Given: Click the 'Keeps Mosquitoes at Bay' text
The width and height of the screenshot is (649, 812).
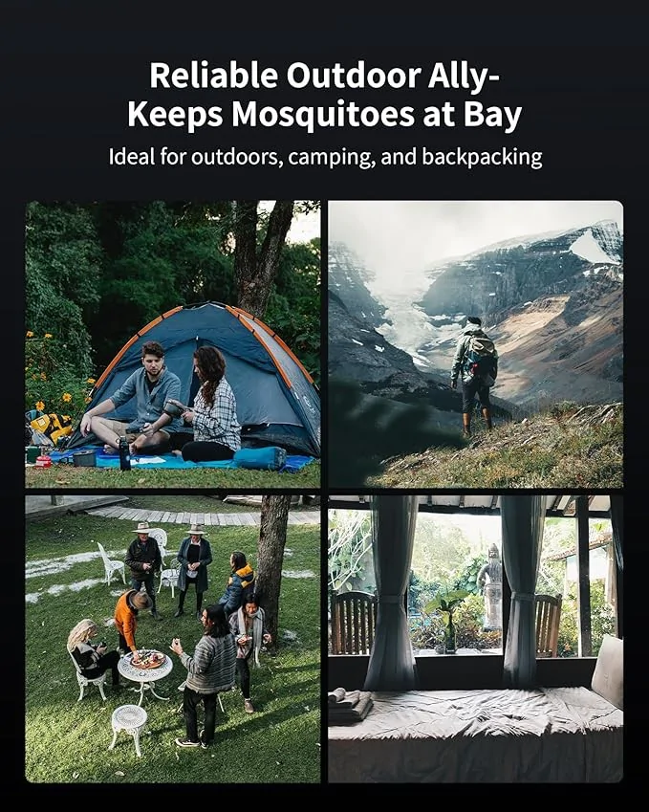Looking at the screenshot, I should tap(325, 115).
